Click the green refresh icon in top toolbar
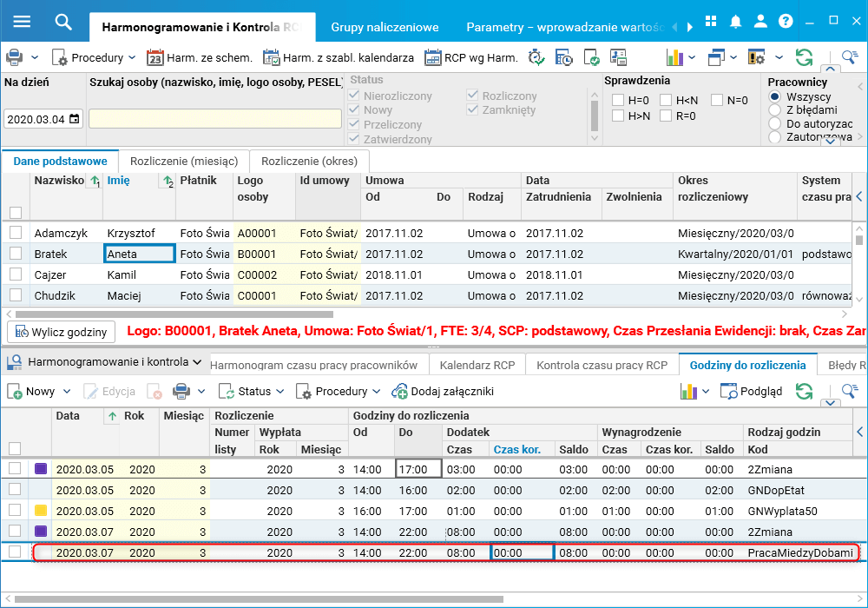Viewport: 868px width, 608px height. 804,58
